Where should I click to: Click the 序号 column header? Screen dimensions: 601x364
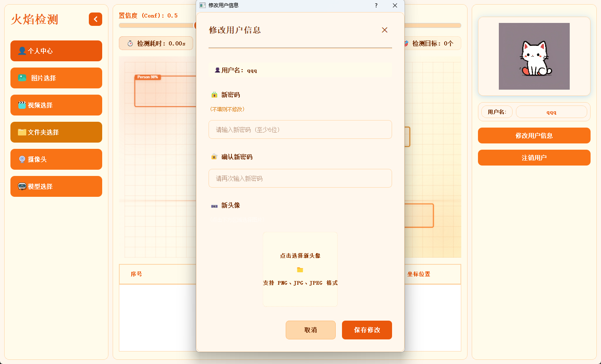(x=136, y=274)
